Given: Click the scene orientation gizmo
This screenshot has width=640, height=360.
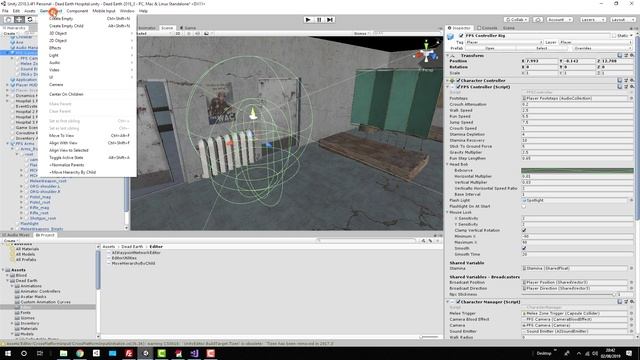Looking at the screenshot, I should click(x=426, y=54).
